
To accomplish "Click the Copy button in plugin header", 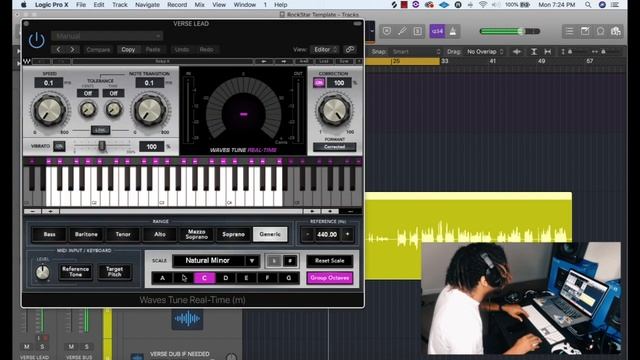I will coord(128,49).
